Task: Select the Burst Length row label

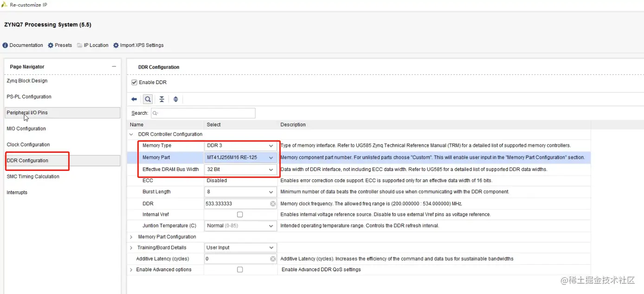Action: tap(156, 192)
